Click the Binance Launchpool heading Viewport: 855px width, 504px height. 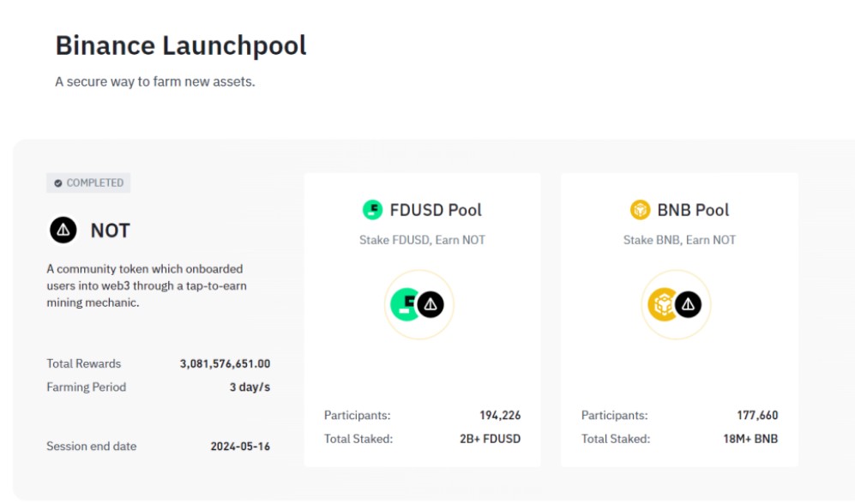click(x=180, y=45)
